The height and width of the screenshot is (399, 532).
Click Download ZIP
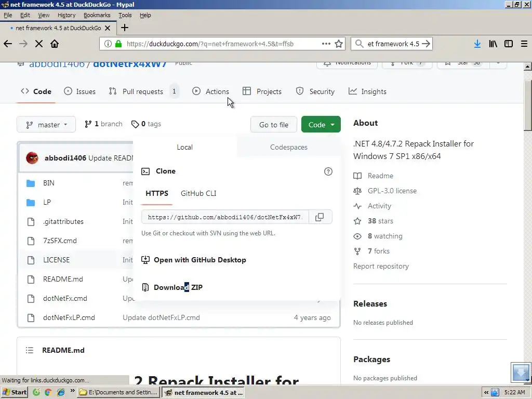178,287
